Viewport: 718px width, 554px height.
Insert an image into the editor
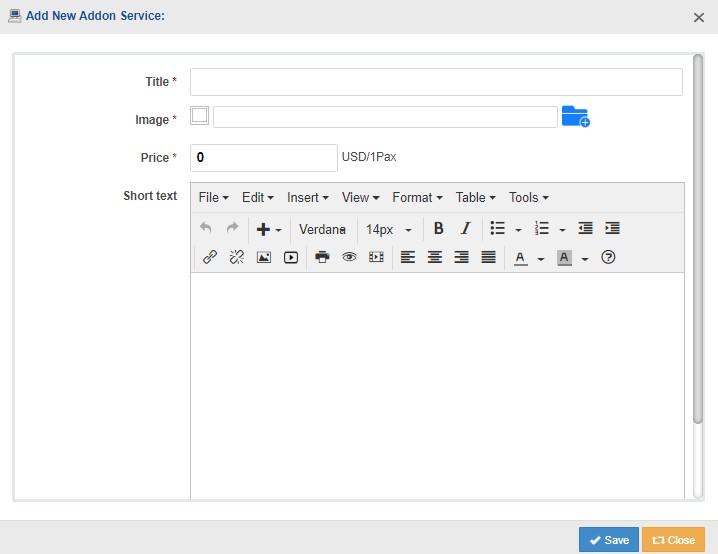coord(264,257)
